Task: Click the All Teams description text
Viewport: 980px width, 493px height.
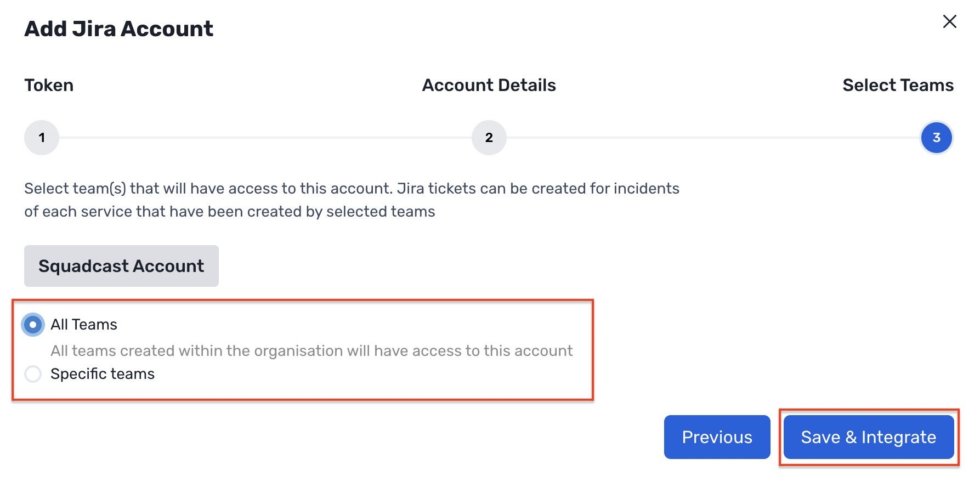Action: (311, 351)
